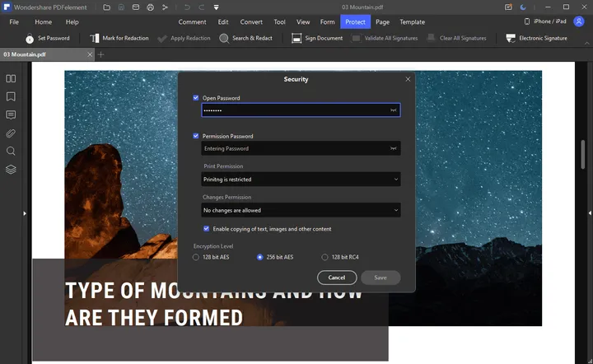Screen dimensions: 593x364
Task: Open the Convert menu tab
Action: coord(250,21)
